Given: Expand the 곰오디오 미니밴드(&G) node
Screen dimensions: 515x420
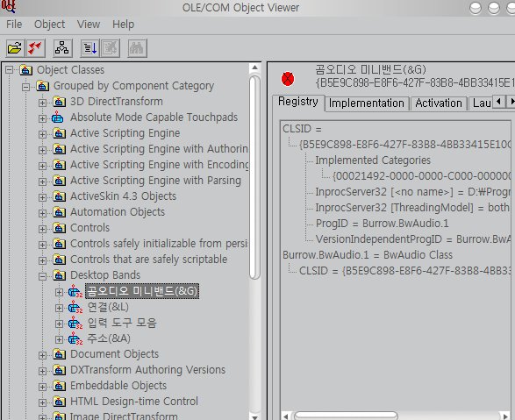Looking at the screenshot, I should [59, 292].
